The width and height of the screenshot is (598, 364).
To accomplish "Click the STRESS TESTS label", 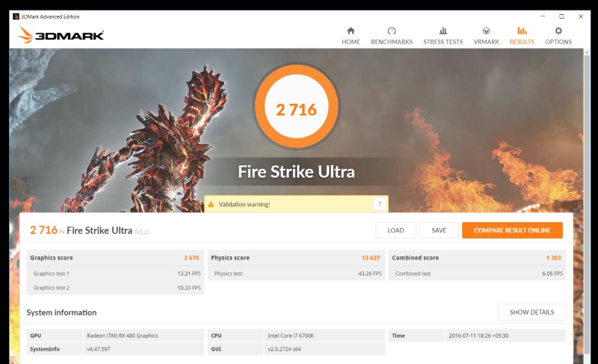I will 443,42.
